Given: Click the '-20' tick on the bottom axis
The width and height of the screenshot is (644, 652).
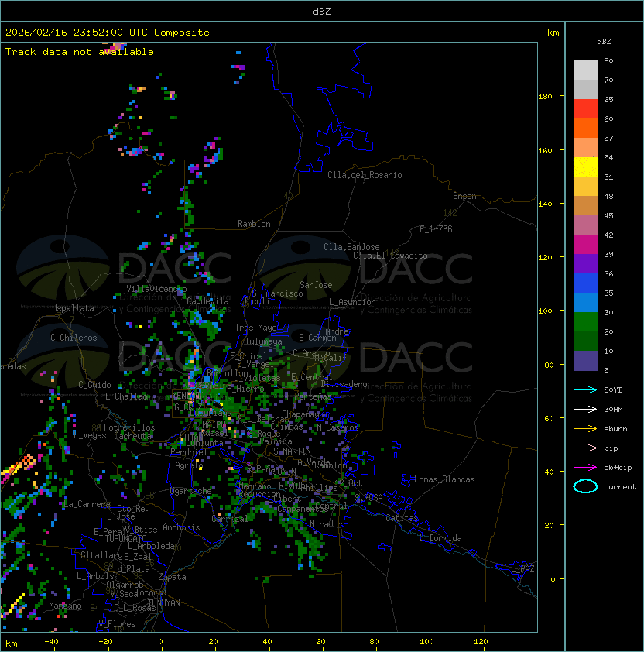Looking at the screenshot, I should click(x=104, y=642).
